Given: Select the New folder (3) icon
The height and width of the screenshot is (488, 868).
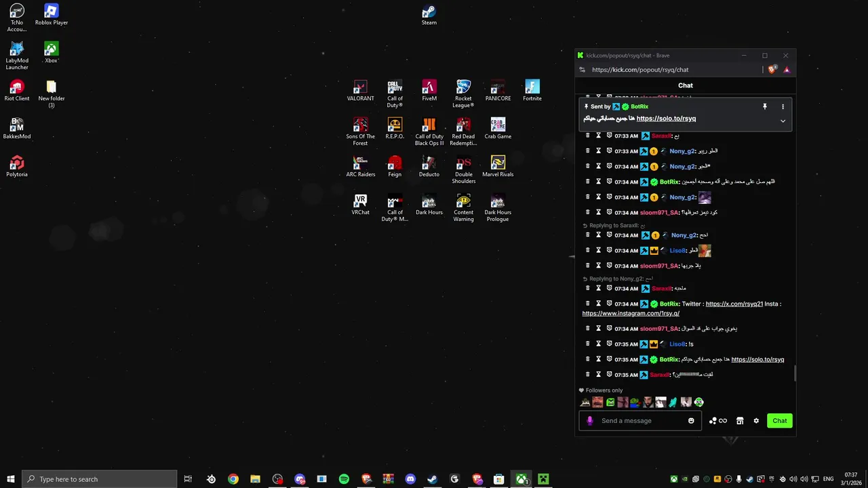Looking at the screenshot, I should (x=52, y=94).
